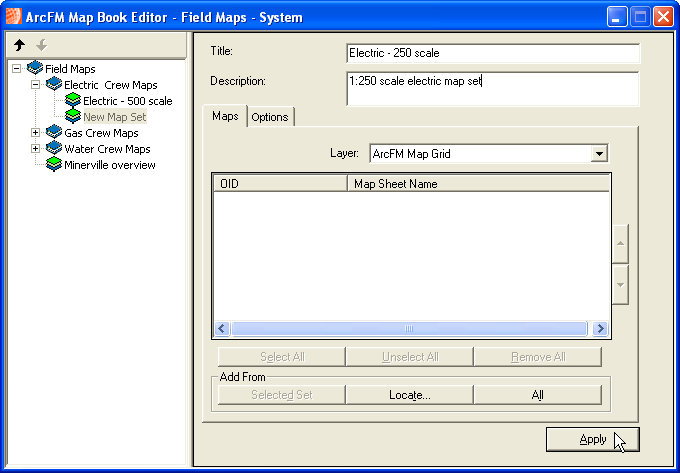Open the Layer dropdown arrow

[599, 153]
